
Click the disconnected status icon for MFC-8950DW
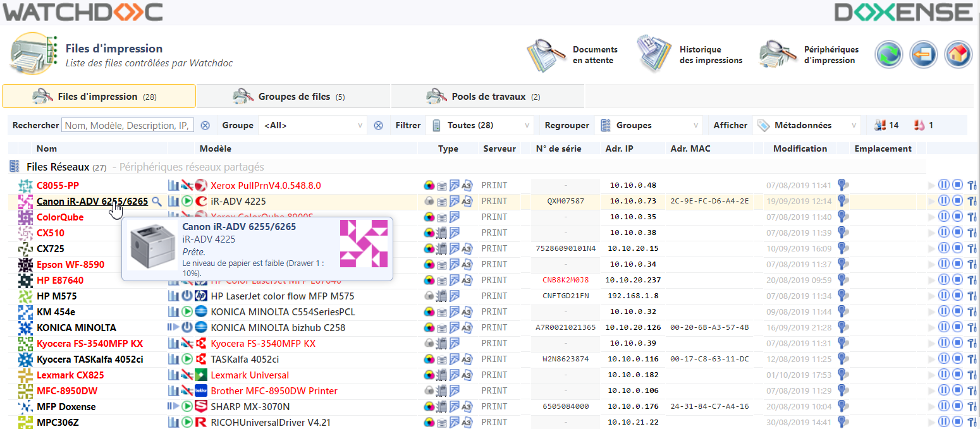187,391
